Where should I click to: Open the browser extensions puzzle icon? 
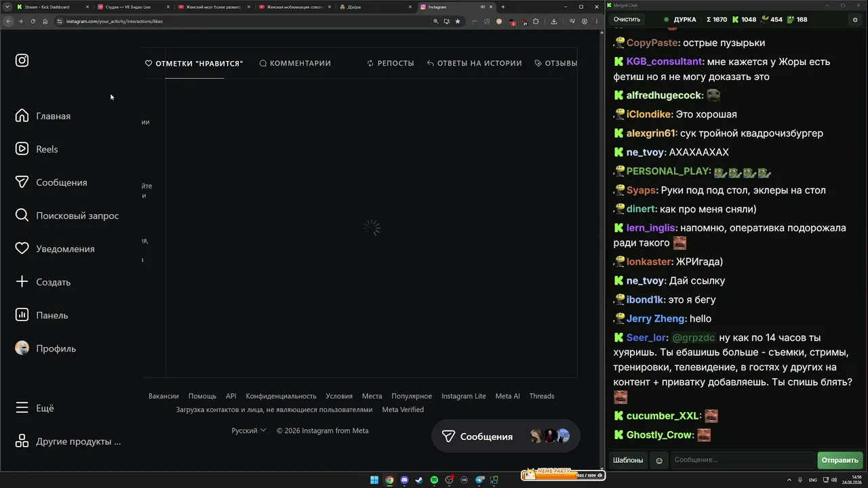pyautogui.click(x=536, y=21)
